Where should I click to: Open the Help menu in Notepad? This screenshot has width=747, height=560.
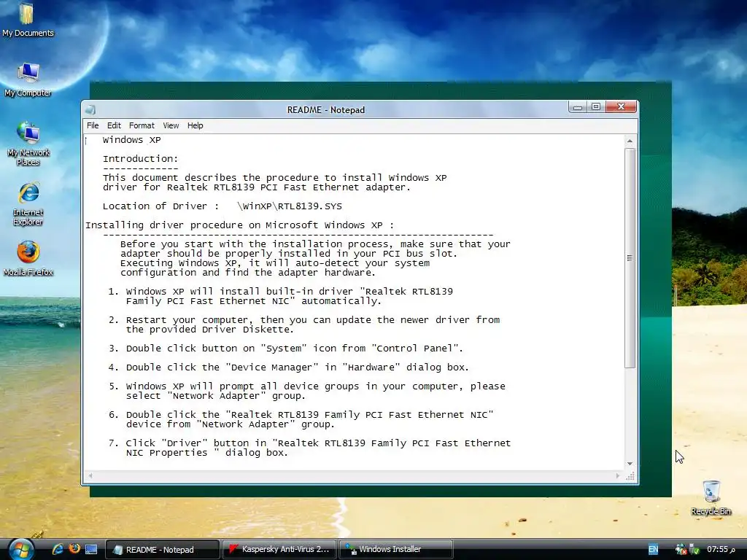click(x=195, y=125)
